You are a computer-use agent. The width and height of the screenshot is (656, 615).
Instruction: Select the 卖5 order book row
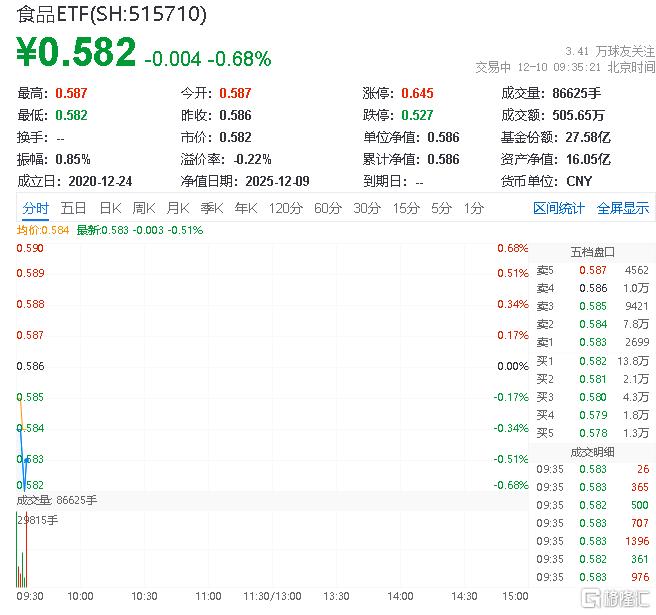pyautogui.click(x=592, y=270)
